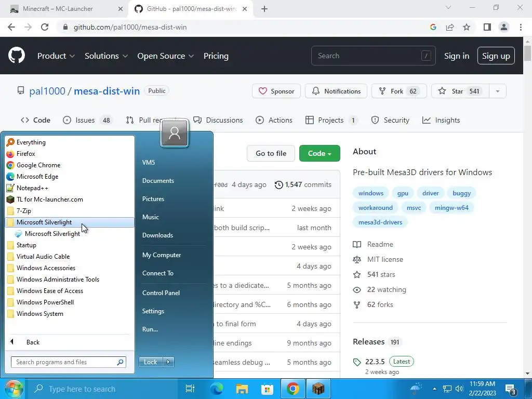This screenshot has height=399, width=532.
Task: Open Minecraft launcher taskbar icon
Action: click(x=318, y=389)
